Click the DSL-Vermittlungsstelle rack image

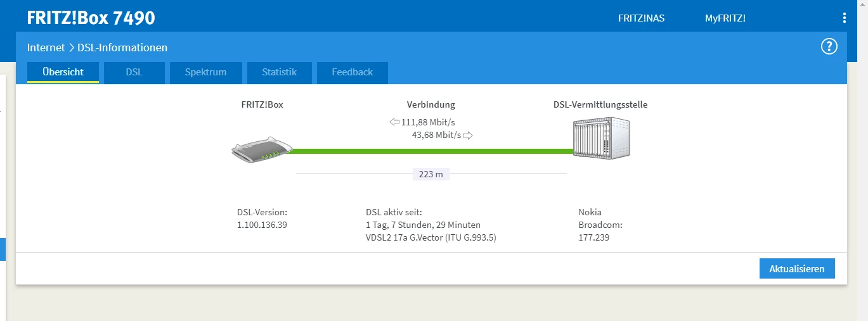pyautogui.click(x=602, y=140)
